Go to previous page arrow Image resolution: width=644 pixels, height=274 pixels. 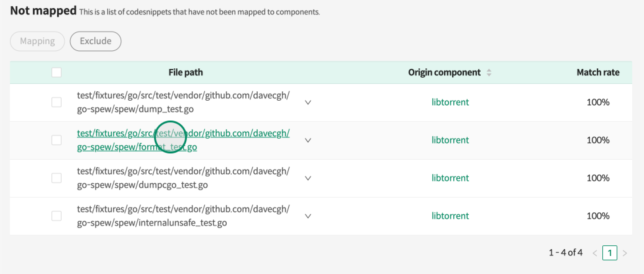pyautogui.click(x=595, y=253)
